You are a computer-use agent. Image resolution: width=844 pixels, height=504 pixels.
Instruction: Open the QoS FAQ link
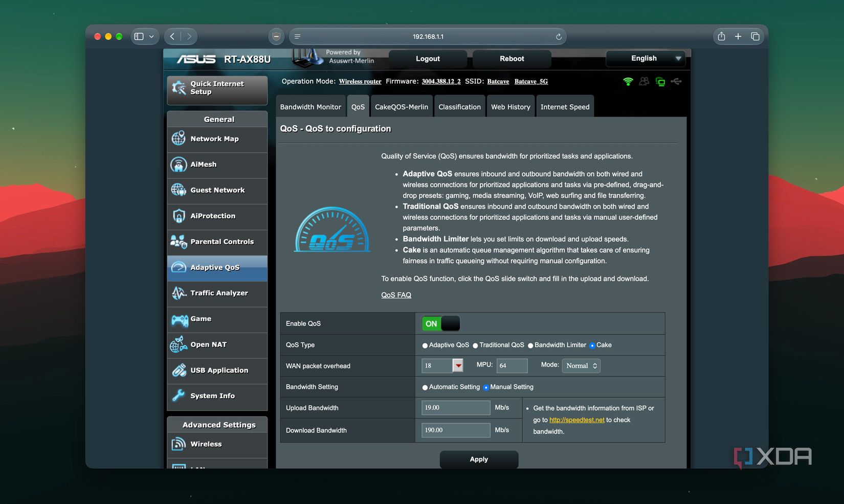[396, 295]
